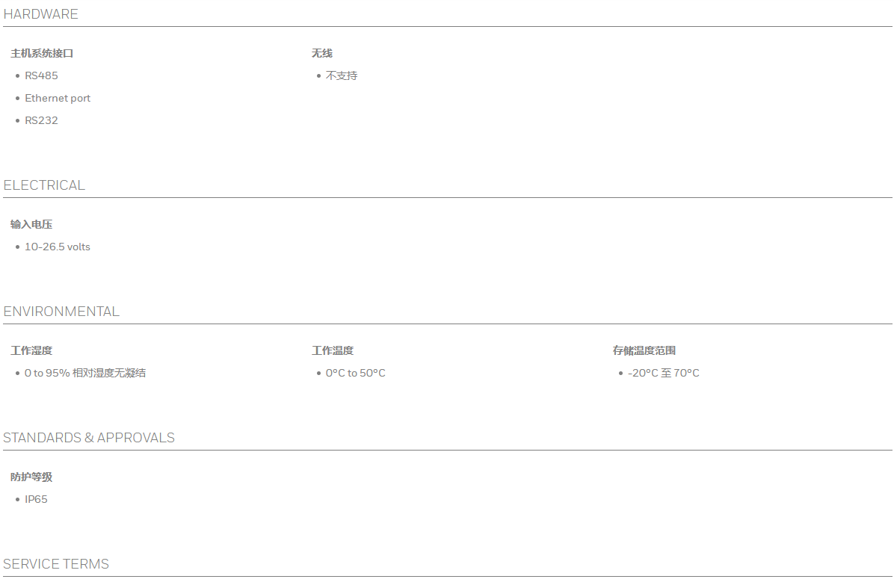Screen dimensions: 894x588
Task: Click the RS485 list item
Action: 41,76
